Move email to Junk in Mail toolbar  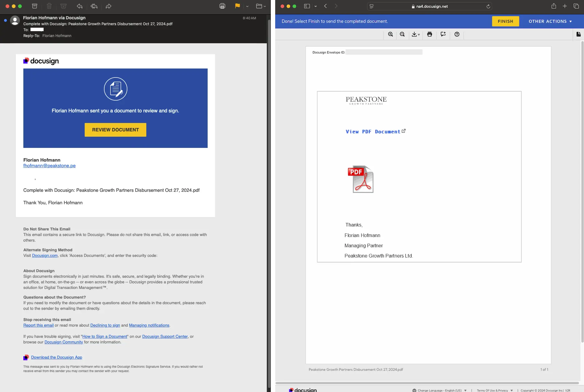coord(64,6)
